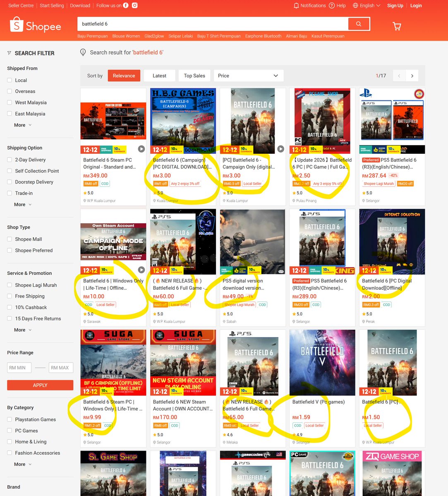Click the RM MIN price field
This screenshot has height=496, width=448.
(x=19, y=367)
